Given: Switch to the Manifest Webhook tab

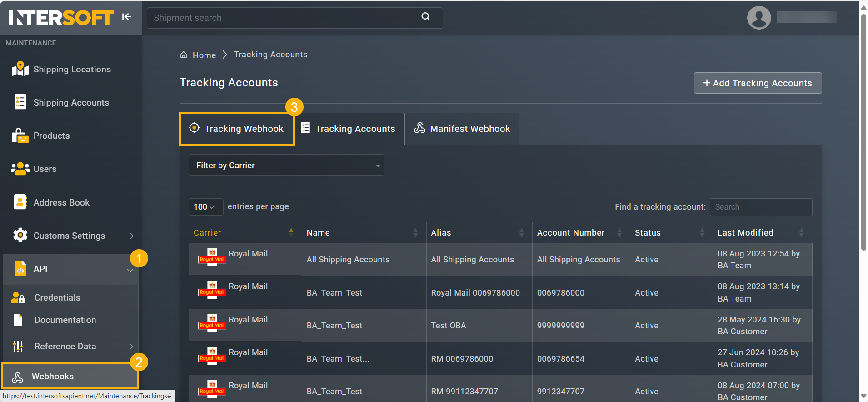Looking at the screenshot, I should (462, 129).
